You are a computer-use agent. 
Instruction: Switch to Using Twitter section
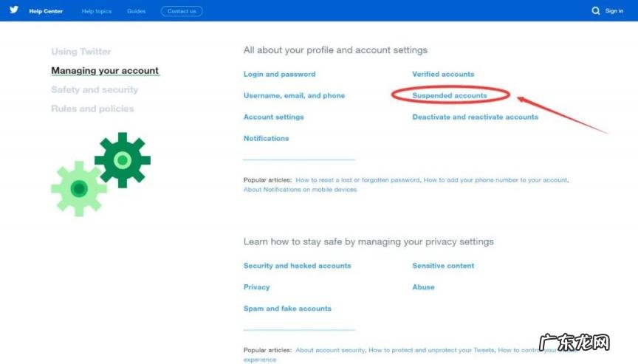click(x=81, y=52)
